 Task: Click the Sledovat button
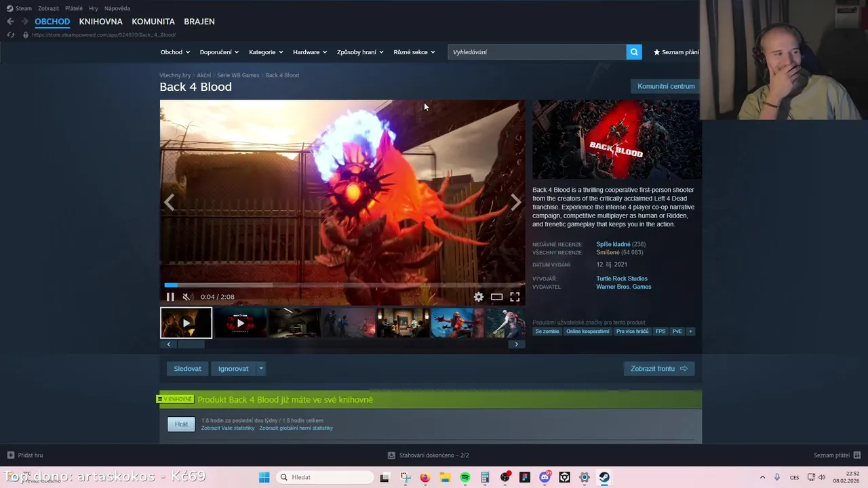pos(187,369)
